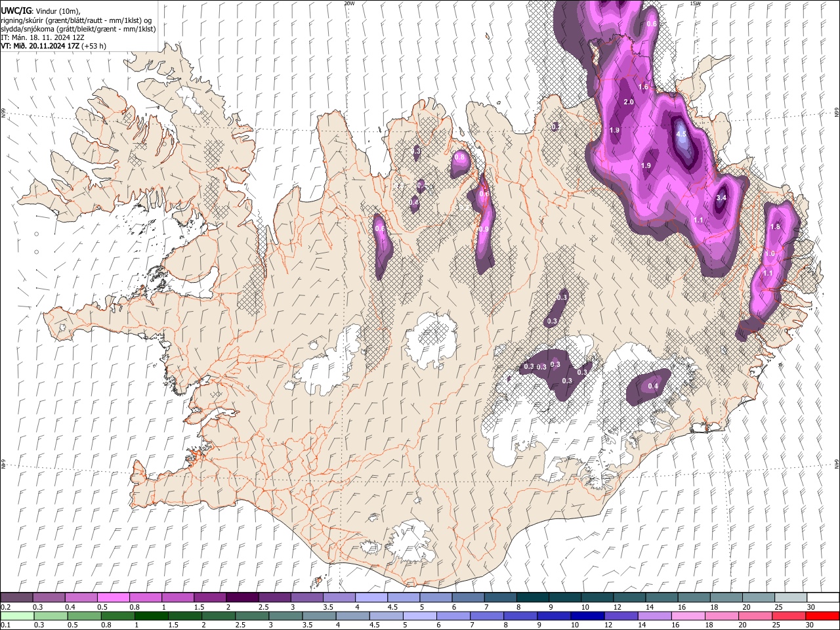
Task: Click the 1.0 snowfall value in the east
Action: point(770,253)
